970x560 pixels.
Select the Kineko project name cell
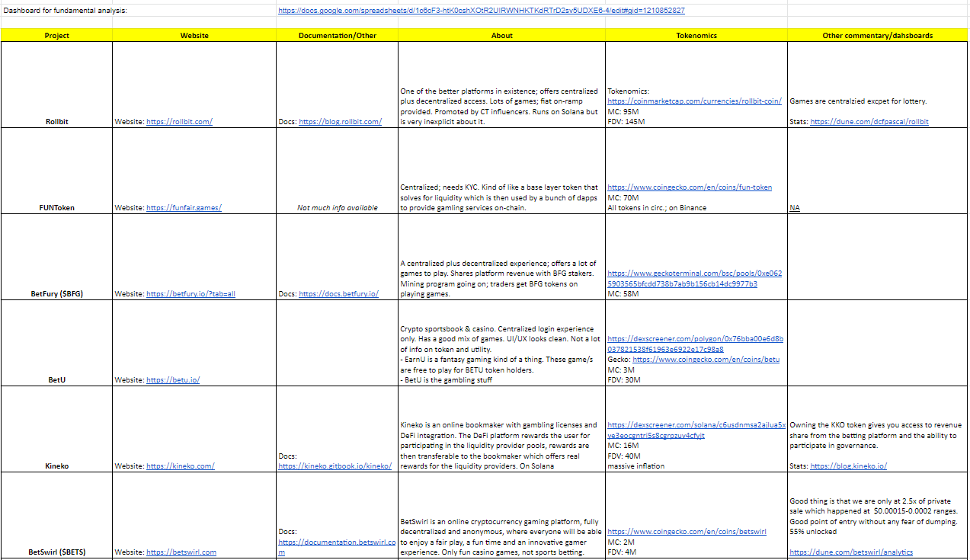point(56,429)
